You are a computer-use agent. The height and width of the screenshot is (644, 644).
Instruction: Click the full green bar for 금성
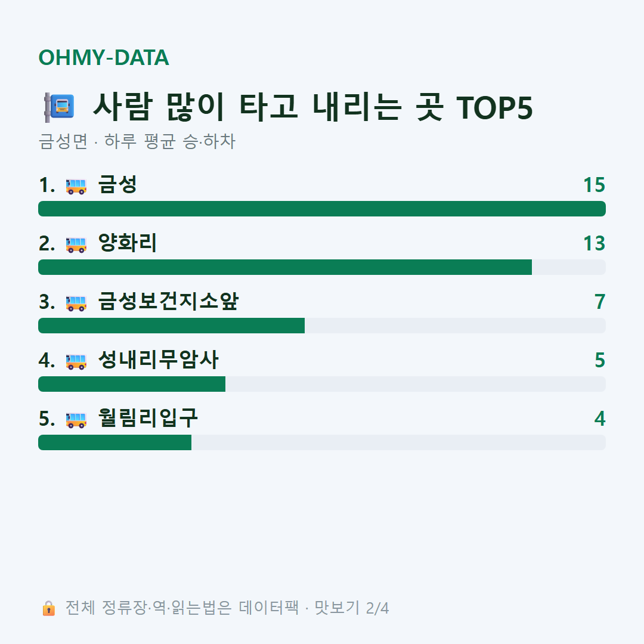tap(322, 209)
